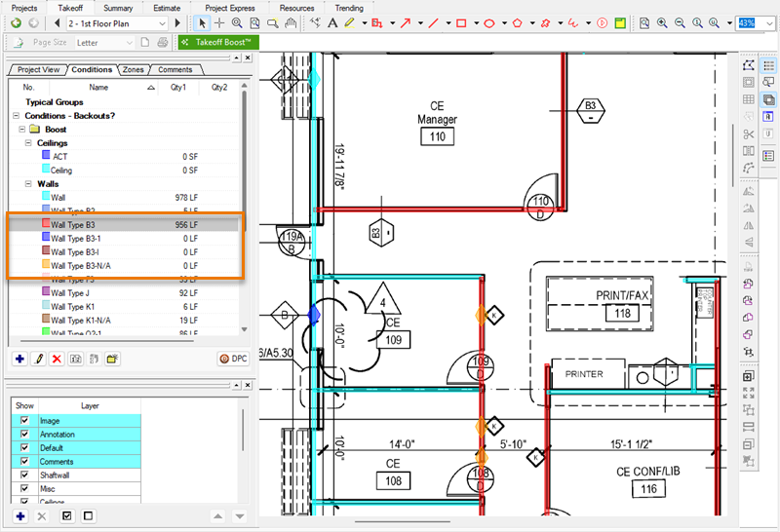
Task: Open the 43% zoom level dropdown
Action: pyautogui.click(x=768, y=22)
